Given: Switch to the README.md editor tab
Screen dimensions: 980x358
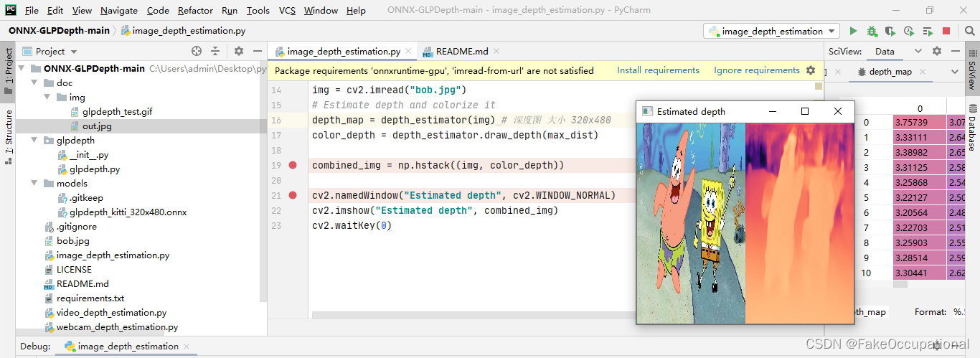Looking at the screenshot, I should [461, 52].
